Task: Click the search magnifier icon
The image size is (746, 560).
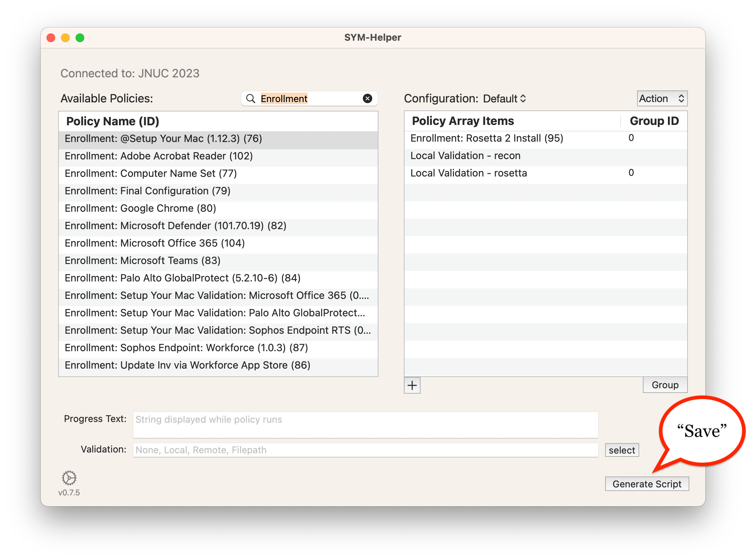Action: tap(251, 98)
